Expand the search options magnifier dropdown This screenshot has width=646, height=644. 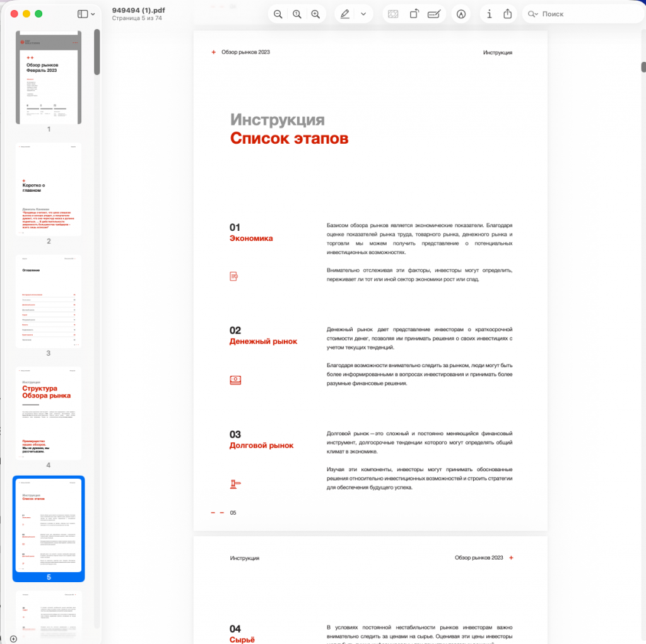[x=533, y=14]
